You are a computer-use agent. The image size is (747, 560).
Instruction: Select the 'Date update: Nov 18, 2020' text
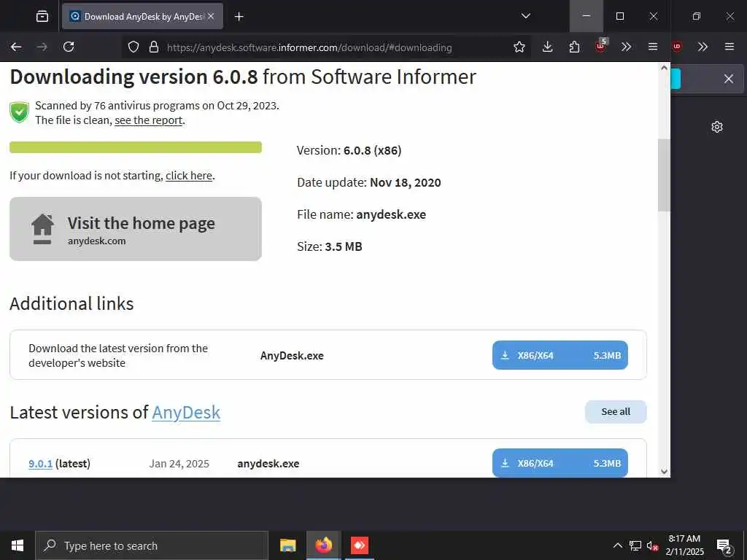tap(368, 183)
